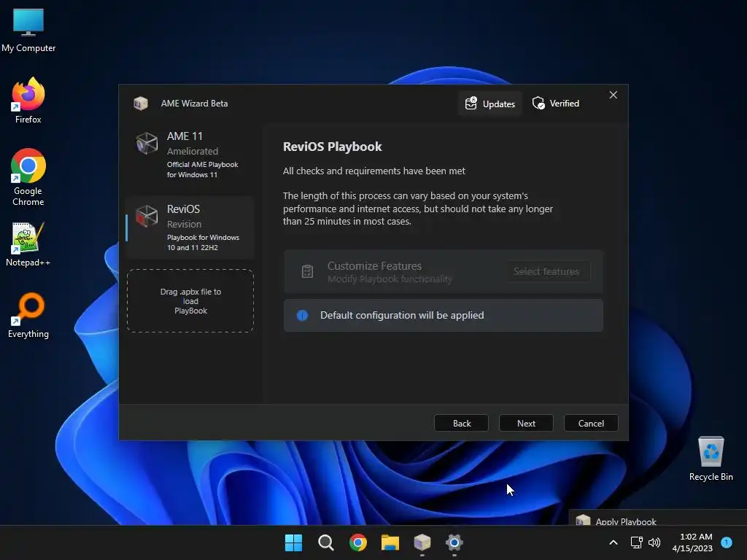Click the ReviOS Playbook heading
The height and width of the screenshot is (560, 747).
click(x=332, y=147)
